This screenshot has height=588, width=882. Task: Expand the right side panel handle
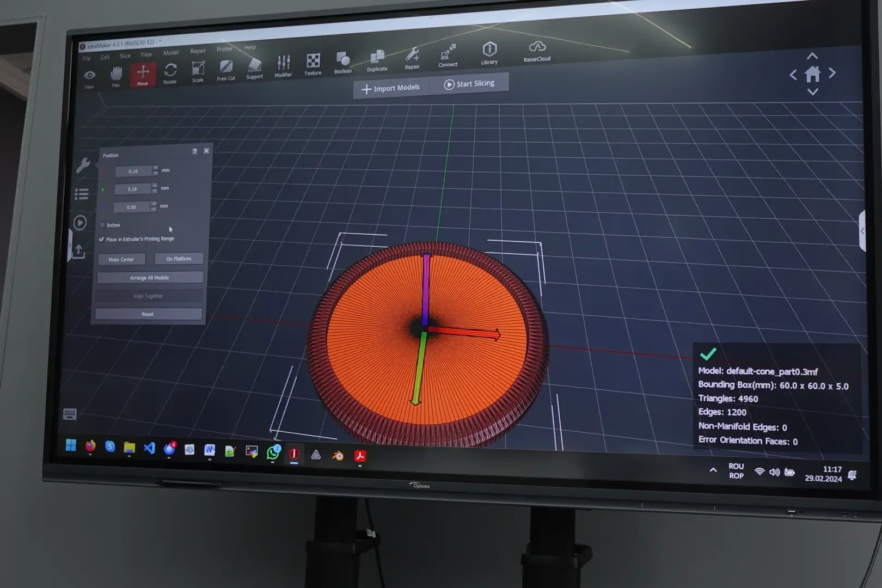coord(862,231)
